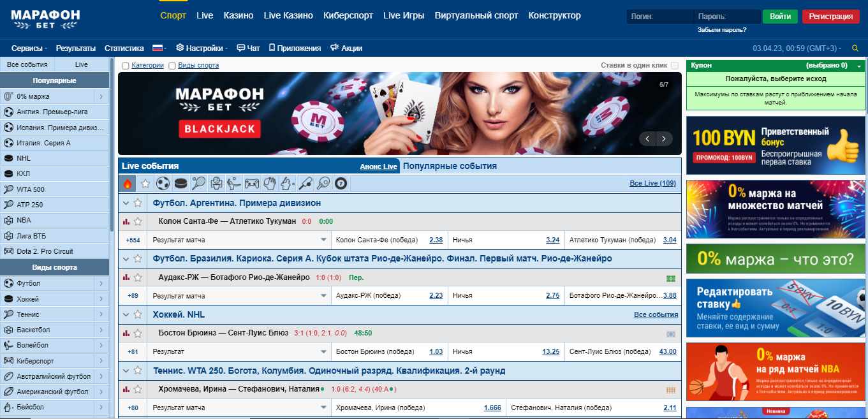Open the Забыли пароль? link

722,30
